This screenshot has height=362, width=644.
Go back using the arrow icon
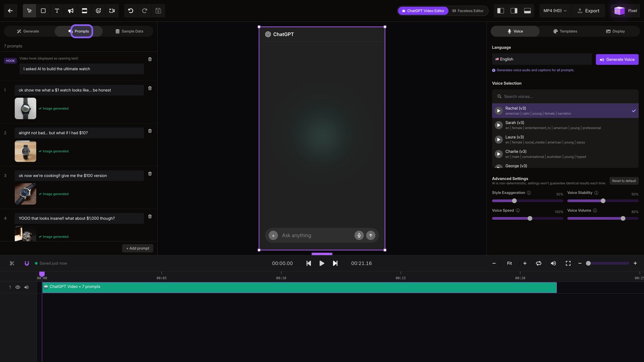coord(10,11)
